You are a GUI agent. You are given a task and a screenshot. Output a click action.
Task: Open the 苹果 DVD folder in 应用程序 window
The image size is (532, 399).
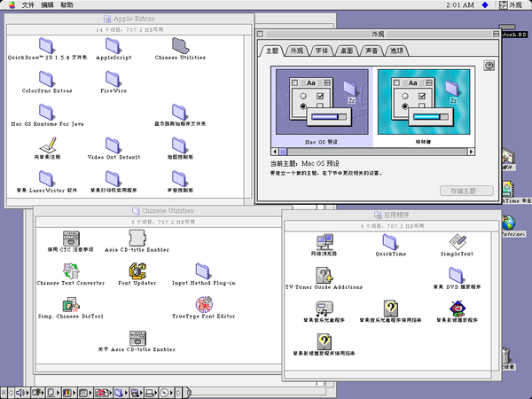pyautogui.click(x=457, y=275)
